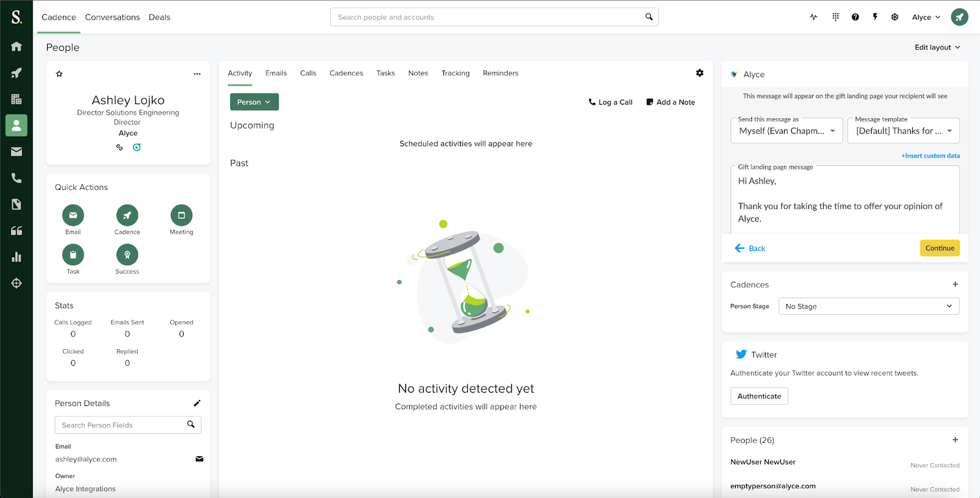Image resolution: width=980 pixels, height=498 pixels.
Task: Click the teal circular icon under Alyce
Action: (x=137, y=148)
